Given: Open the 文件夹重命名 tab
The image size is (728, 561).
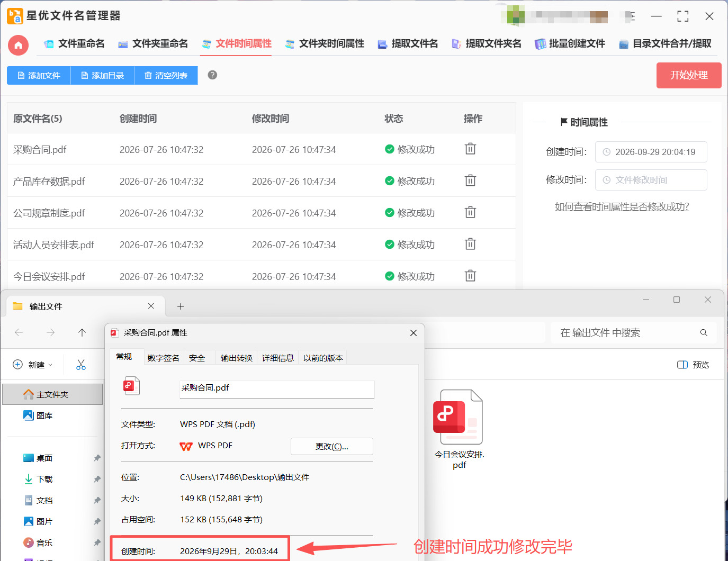Looking at the screenshot, I should click(x=153, y=44).
